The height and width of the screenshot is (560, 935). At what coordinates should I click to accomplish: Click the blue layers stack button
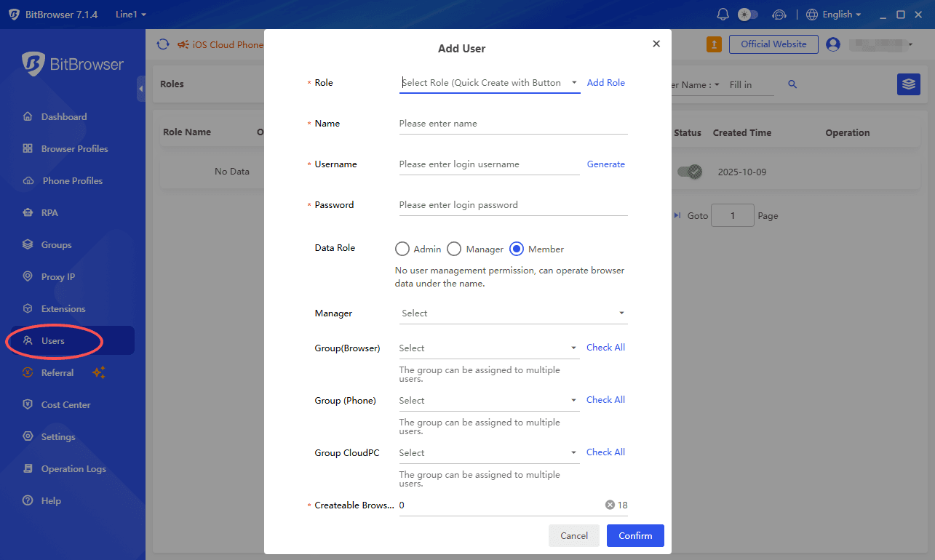coord(908,84)
